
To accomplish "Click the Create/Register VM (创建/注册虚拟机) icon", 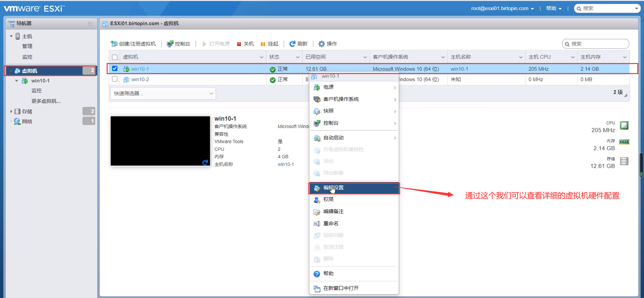I will [x=114, y=44].
